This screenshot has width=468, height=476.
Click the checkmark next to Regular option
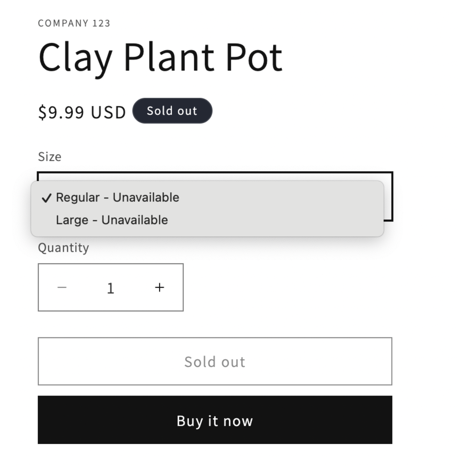pos(47,198)
